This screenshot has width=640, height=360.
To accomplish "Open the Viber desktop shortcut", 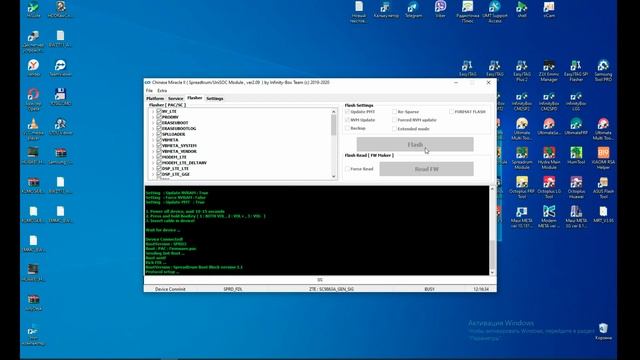I will point(440,10).
